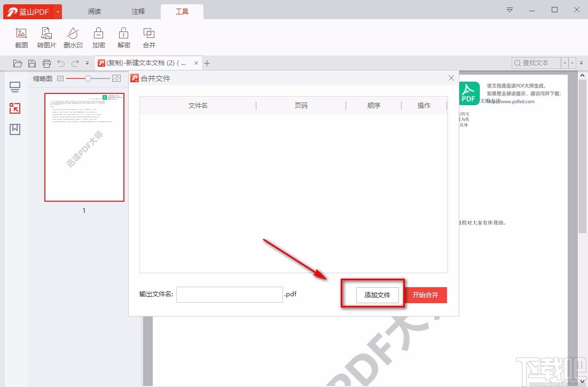Focus the 查找文本 search box
Screen dimensions: 588x387
coord(536,63)
